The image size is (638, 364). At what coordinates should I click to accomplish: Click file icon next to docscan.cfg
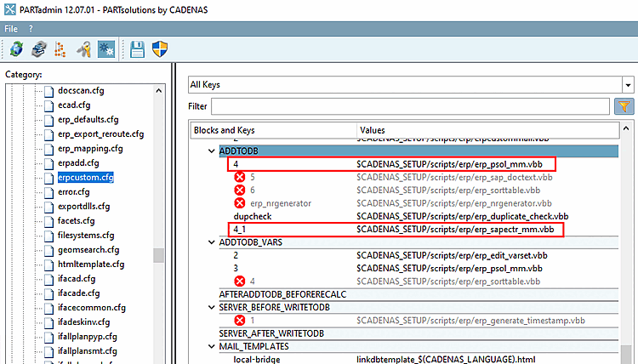[48, 91]
